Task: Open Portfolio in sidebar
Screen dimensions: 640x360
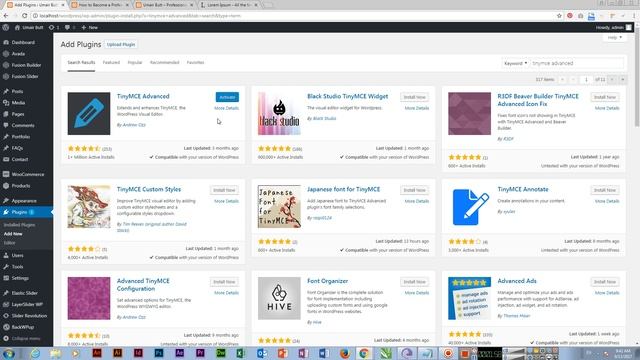Action: click(20, 137)
